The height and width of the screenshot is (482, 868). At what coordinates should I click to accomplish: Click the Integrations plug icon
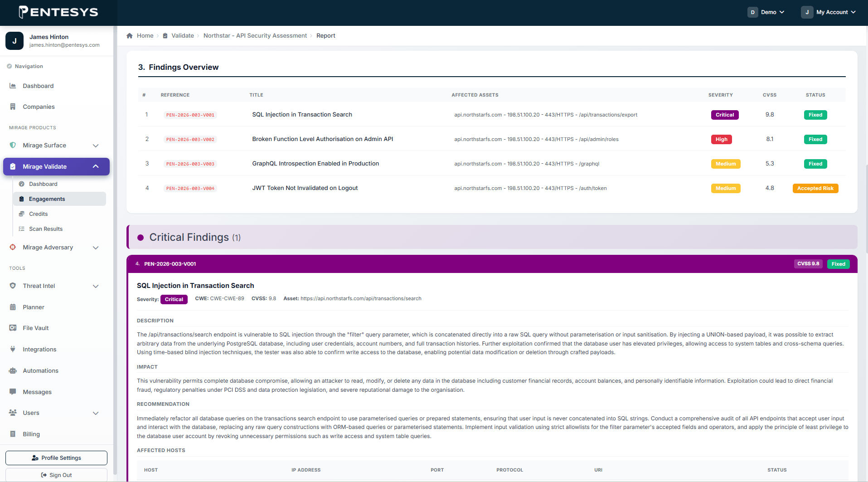[x=13, y=349]
